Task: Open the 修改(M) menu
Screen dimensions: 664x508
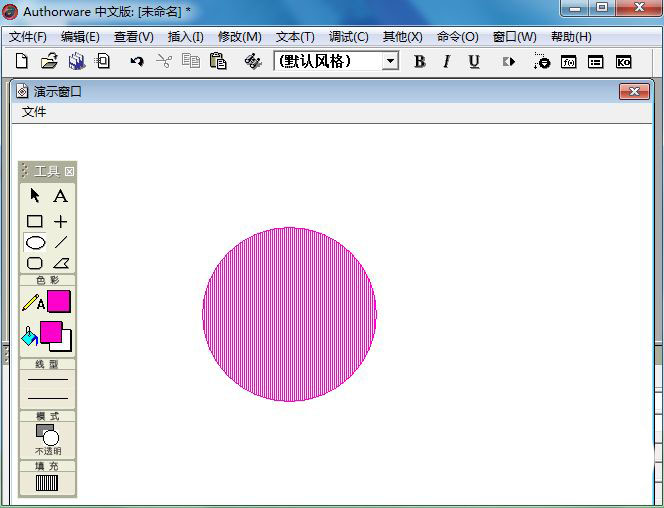Action: point(239,37)
